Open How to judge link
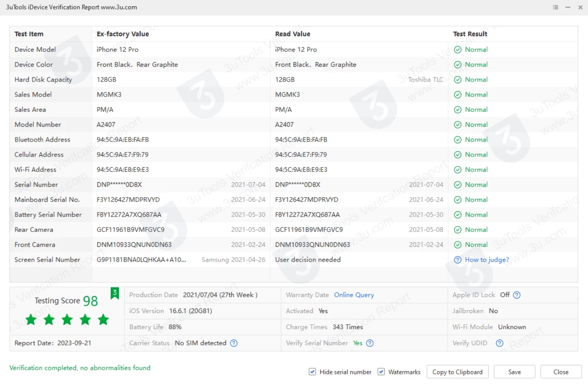Screen dimensions: 588x386 [487, 260]
